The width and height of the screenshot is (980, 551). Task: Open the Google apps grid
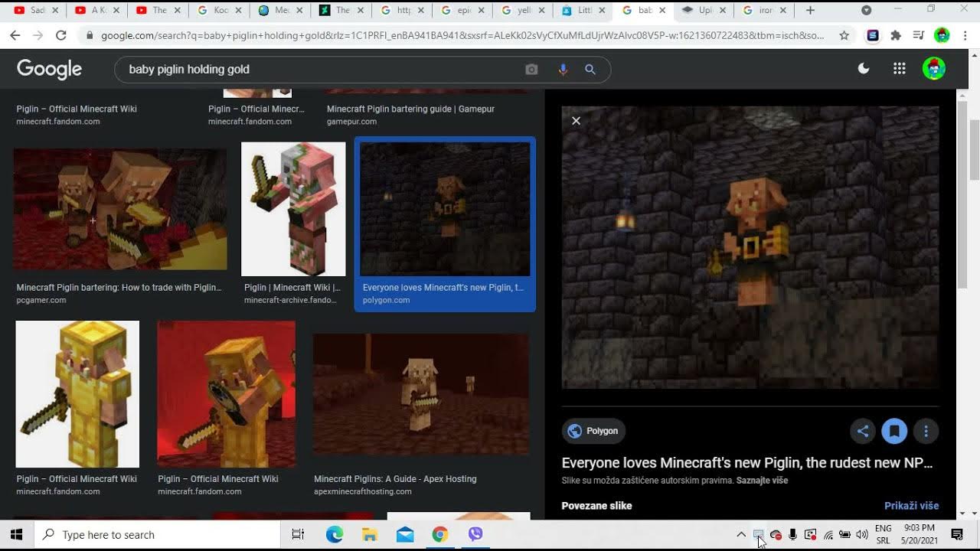[900, 69]
